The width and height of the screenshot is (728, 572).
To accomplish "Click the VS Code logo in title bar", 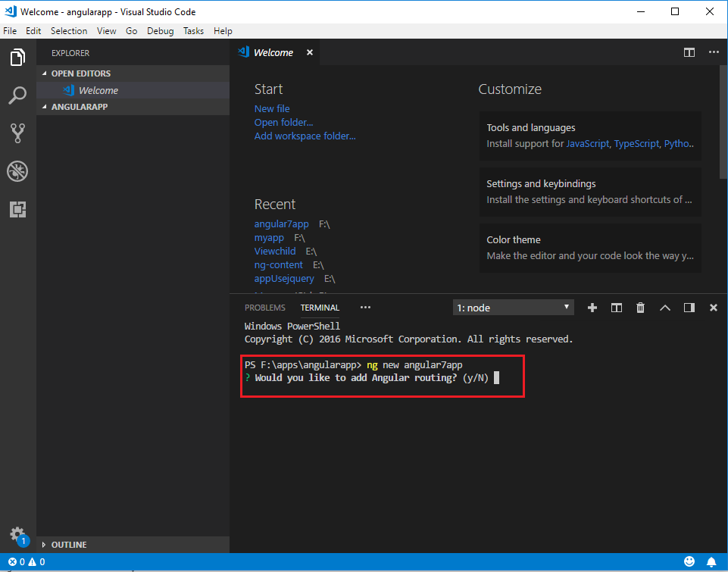I will click(10, 11).
